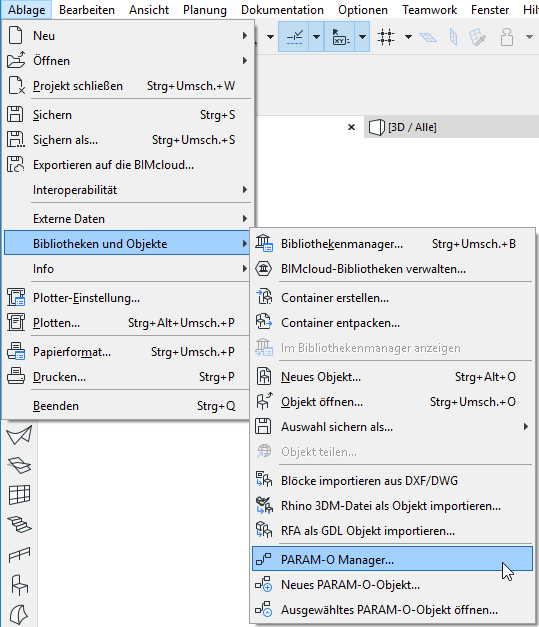Expand the Info submenu
Image resolution: width=539 pixels, height=627 pixels.
(128, 269)
